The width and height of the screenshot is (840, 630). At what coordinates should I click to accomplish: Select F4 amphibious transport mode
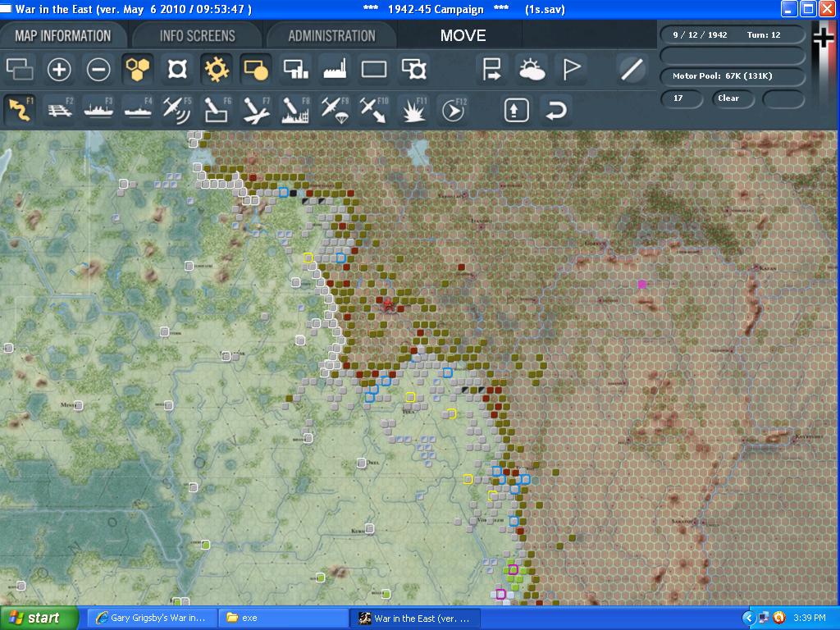point(138,110)
